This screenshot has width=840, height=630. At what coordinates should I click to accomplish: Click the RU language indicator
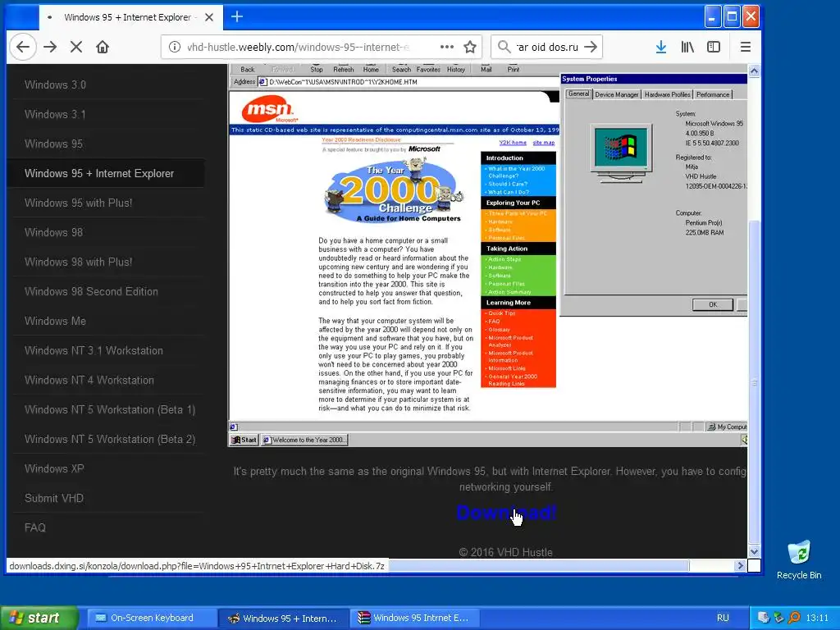[723, 618]
